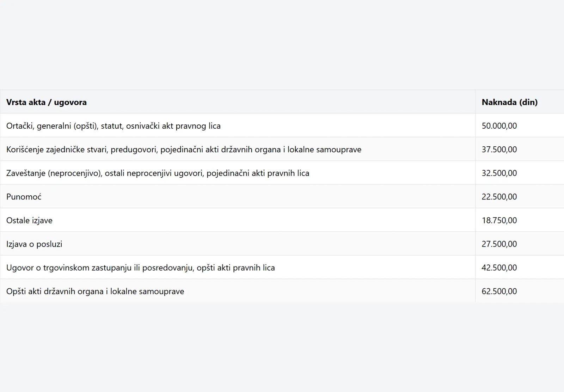This screenshot has height=392, width=564.
Task: Select the 'Korišćenje zajedničke stvari' row text
Action: 184,149
